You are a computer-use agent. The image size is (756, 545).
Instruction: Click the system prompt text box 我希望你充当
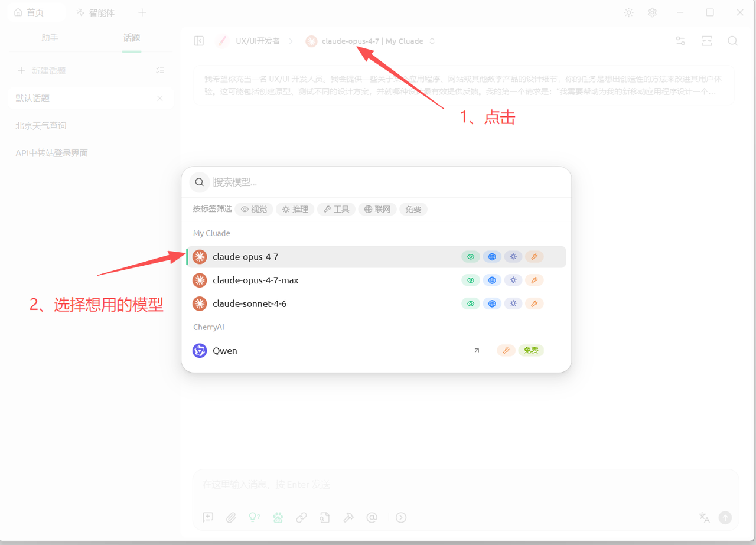click(464, 85)
